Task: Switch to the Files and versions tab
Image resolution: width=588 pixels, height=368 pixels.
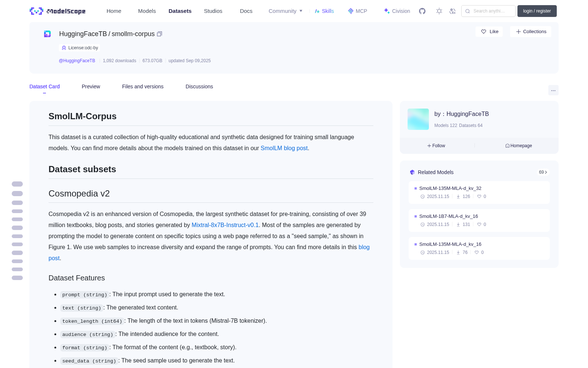Action: [x=143, y=86]
